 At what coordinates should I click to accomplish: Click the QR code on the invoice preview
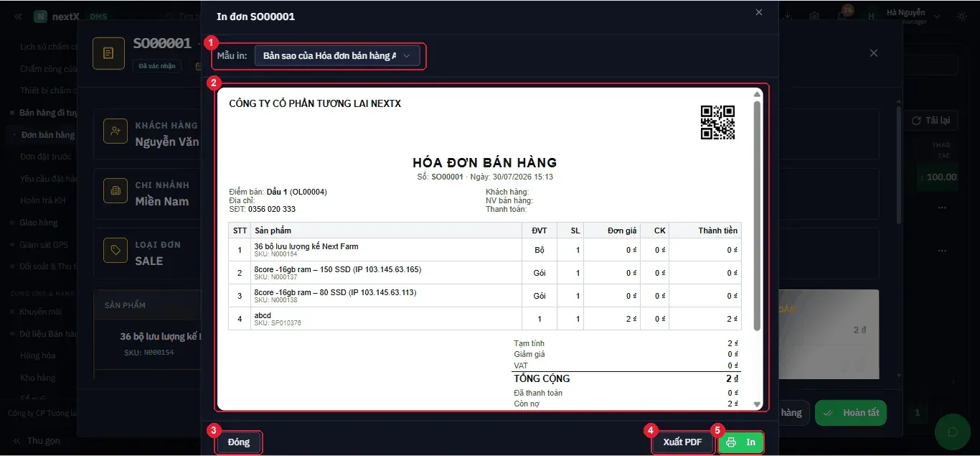click(717, 122)
